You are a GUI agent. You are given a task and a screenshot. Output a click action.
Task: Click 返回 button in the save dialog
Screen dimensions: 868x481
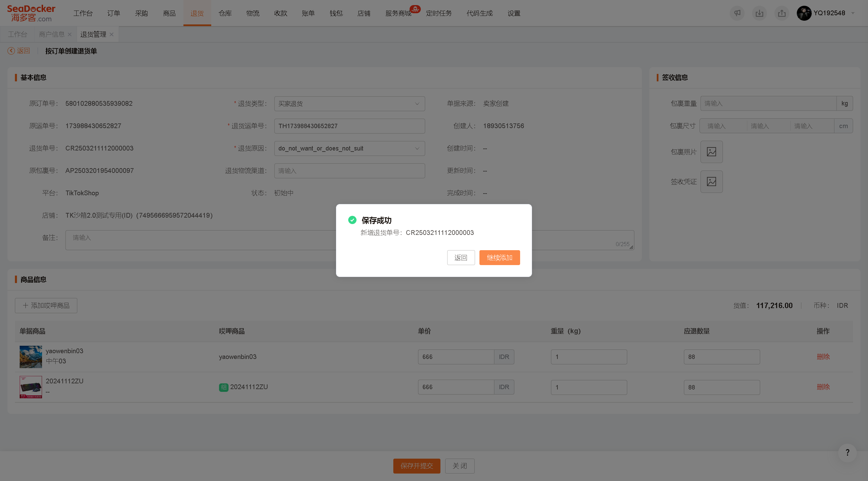click(461, 258)
